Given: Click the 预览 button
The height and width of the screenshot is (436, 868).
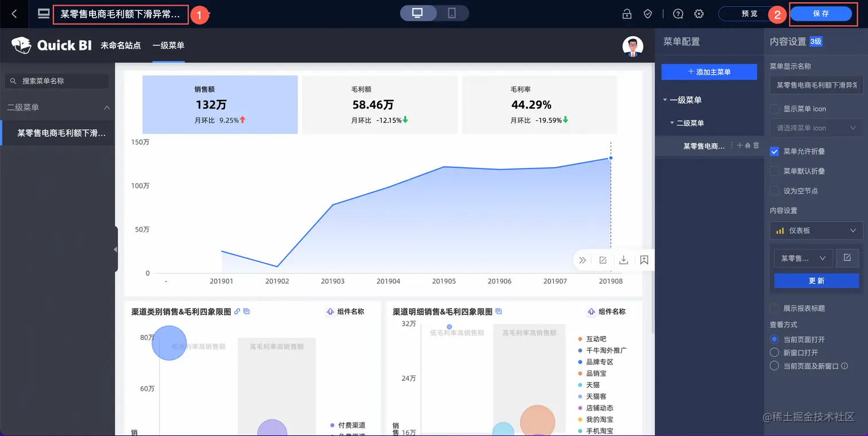Looking at the screenshot, I should click(x=749, y=14).
